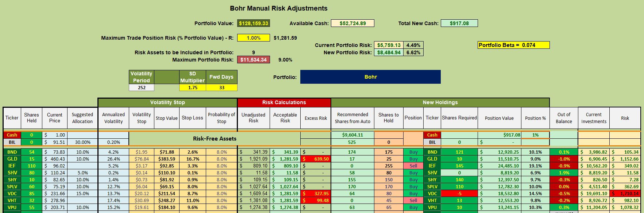This screenshot has height=213, width=644.
Task: Click the Excess Risk column header
Action: pos(316,118)
